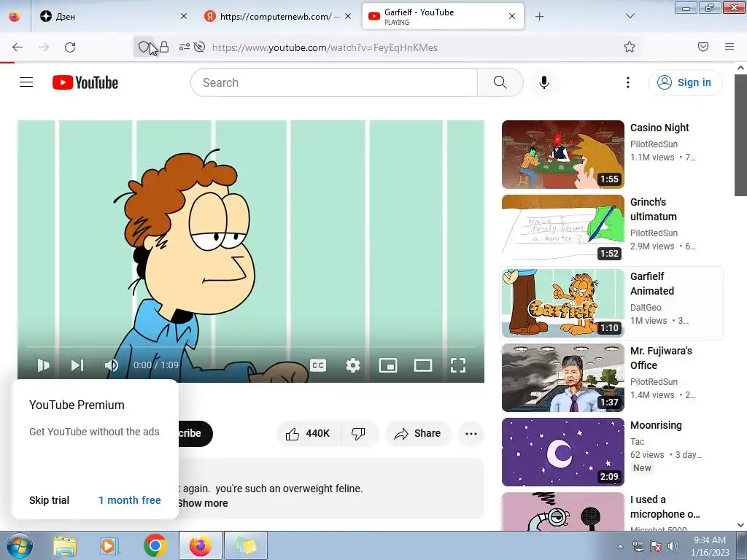Open Mr. Fujiwara's Office title link

pyautogui.click(x=661, y=358)
